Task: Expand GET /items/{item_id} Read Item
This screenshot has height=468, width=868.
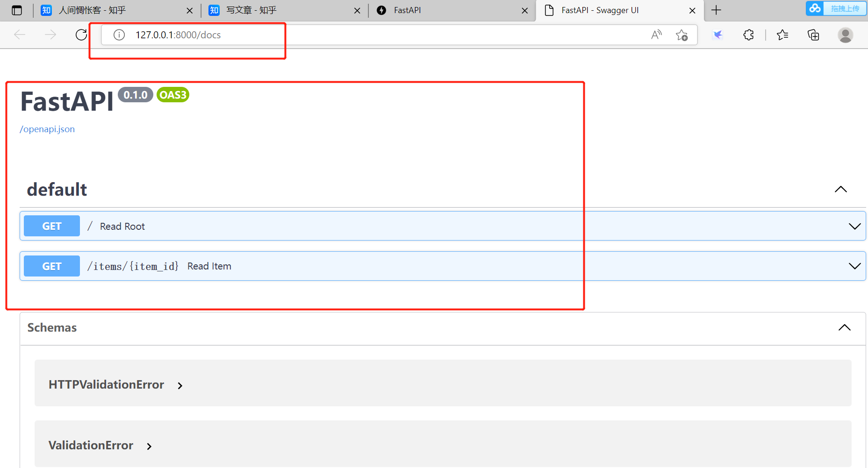Action: click(x=855, y=266)
